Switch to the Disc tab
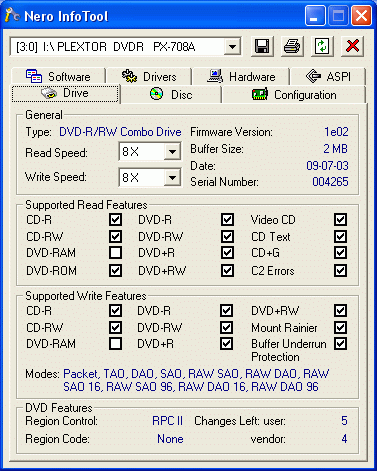377x471 pixels. point(171,95)
